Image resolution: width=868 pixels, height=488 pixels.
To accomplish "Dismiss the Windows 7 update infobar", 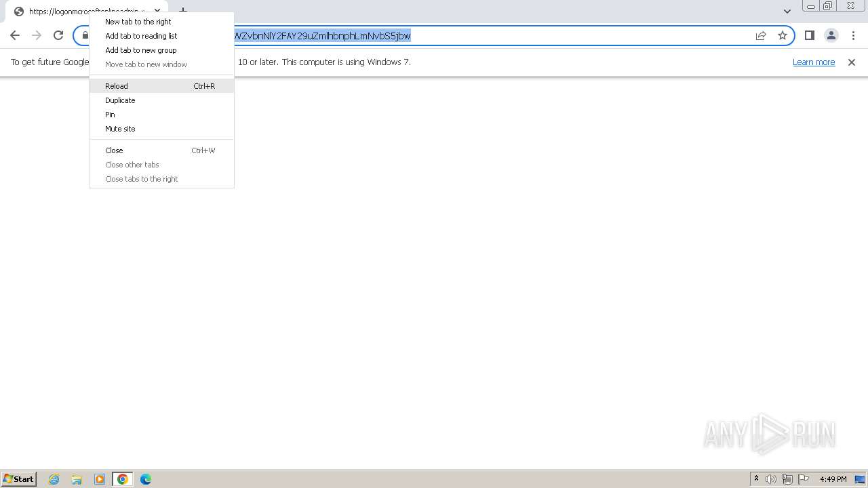I will pyautogui.click(x=852, y=62).
